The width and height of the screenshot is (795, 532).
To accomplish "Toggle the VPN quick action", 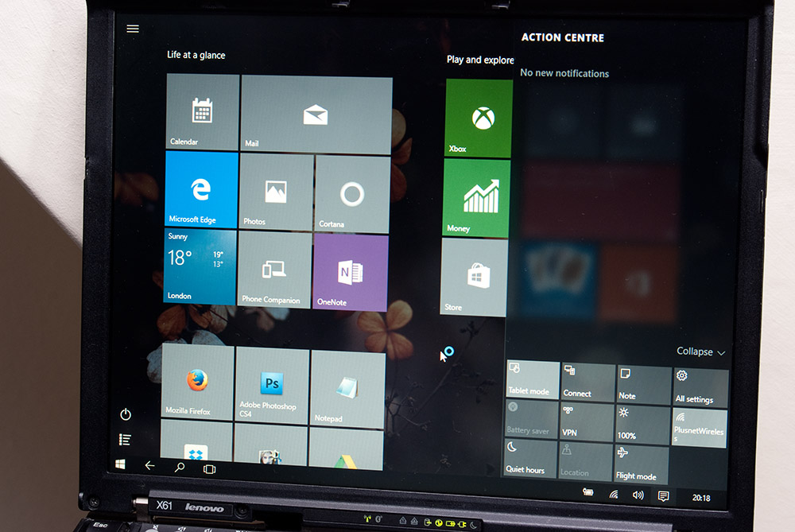I will pos(587,422).
